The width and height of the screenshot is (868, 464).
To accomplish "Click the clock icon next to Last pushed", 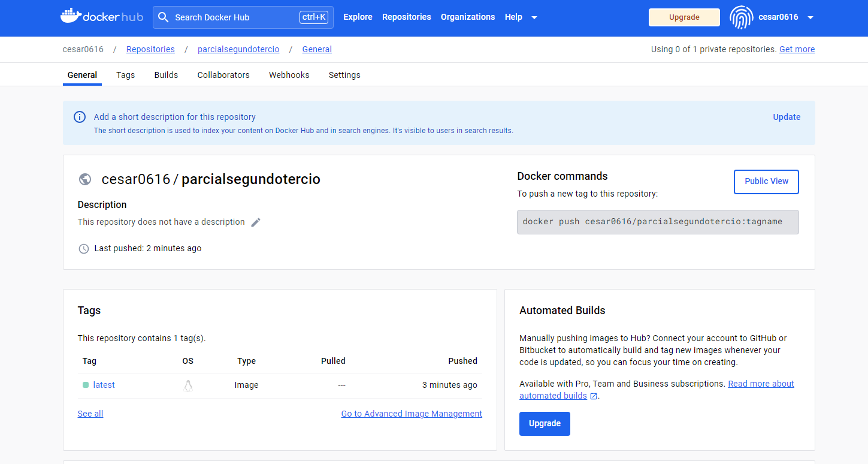I will [x=83, y=248].
